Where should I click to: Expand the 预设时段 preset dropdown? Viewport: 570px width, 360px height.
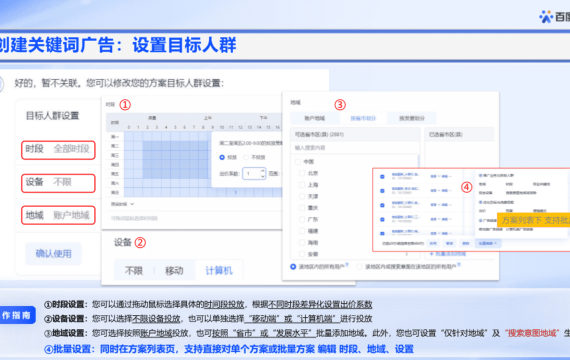point(123,204)
